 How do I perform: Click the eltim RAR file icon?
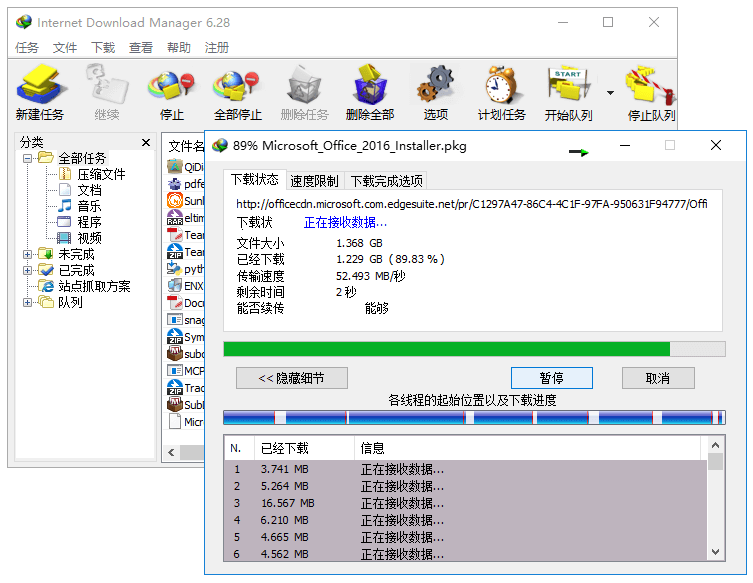point(174,218)
